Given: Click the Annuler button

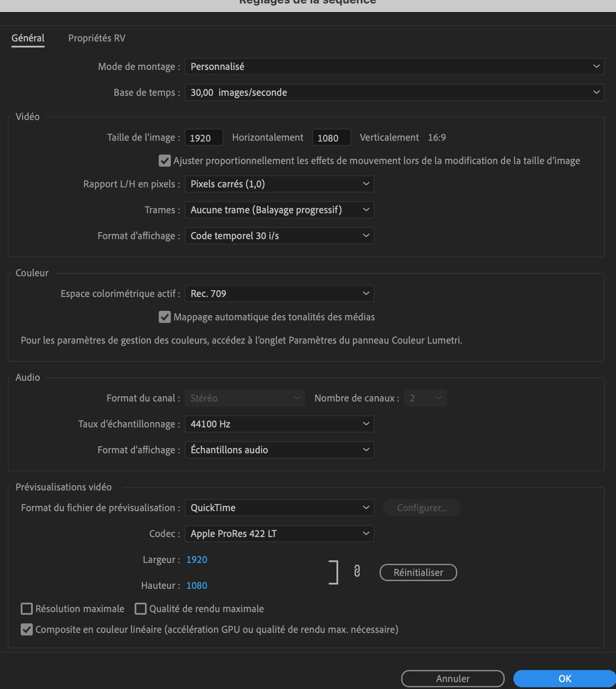Looking at the screenshot, I should pyautogui.click(x=453, y=679).
